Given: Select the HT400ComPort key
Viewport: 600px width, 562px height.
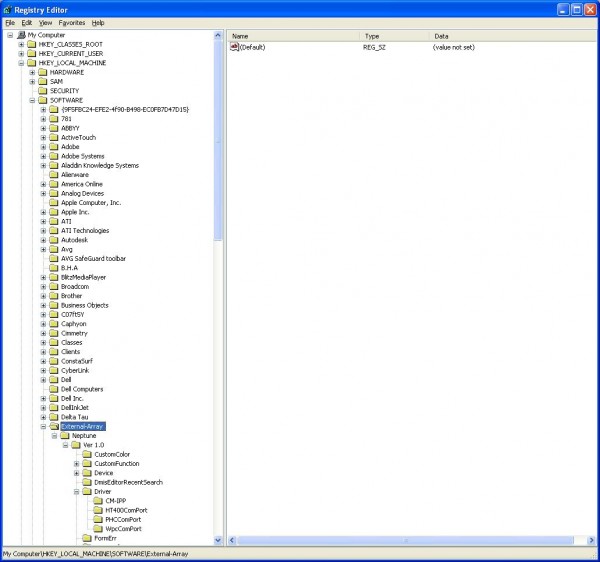Looking at the screenshot, I should (x=126, y=510).
